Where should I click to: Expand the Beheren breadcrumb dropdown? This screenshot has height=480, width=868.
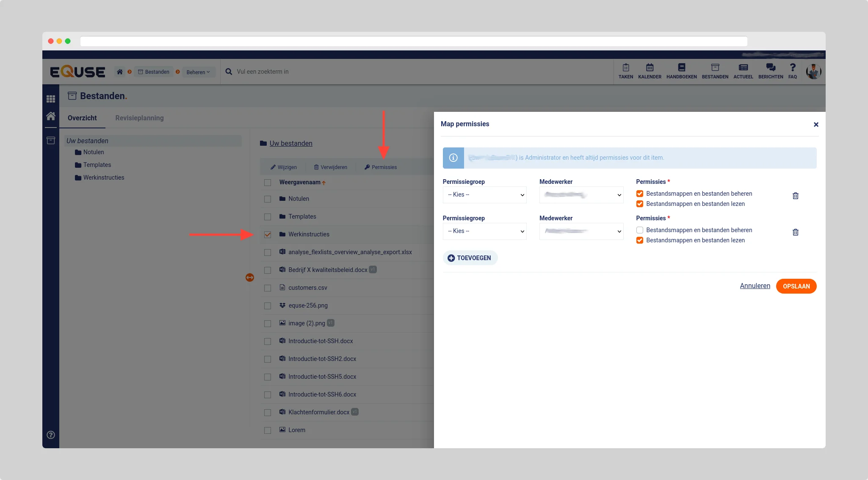pos(198,72)
